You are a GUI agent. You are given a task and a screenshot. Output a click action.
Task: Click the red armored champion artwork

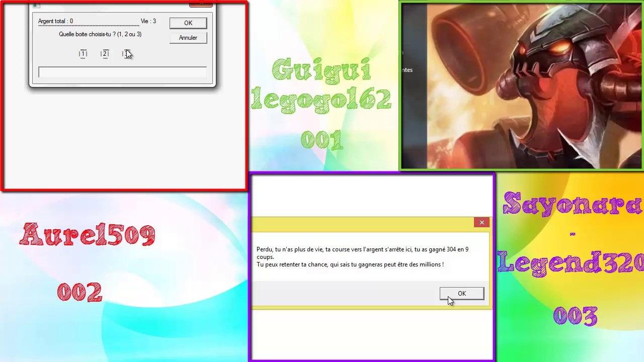pyautogui.click(x=534, y=86)
